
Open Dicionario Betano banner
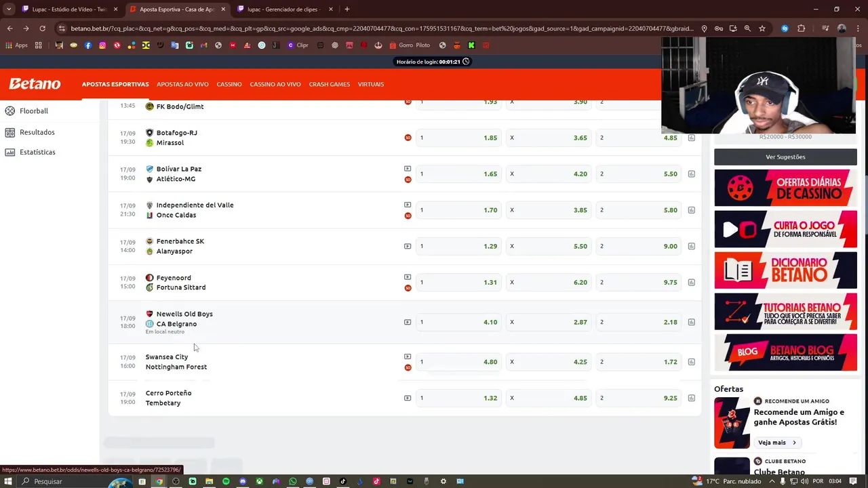[785, 270]
